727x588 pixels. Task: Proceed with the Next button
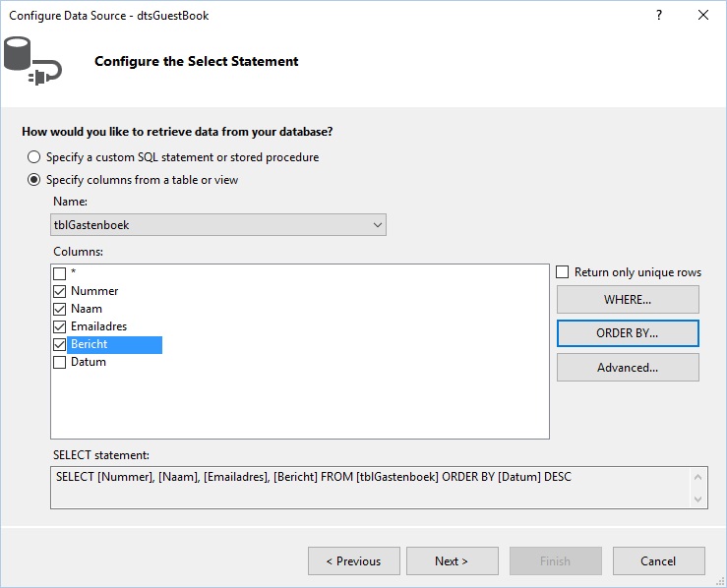[453, 561]
